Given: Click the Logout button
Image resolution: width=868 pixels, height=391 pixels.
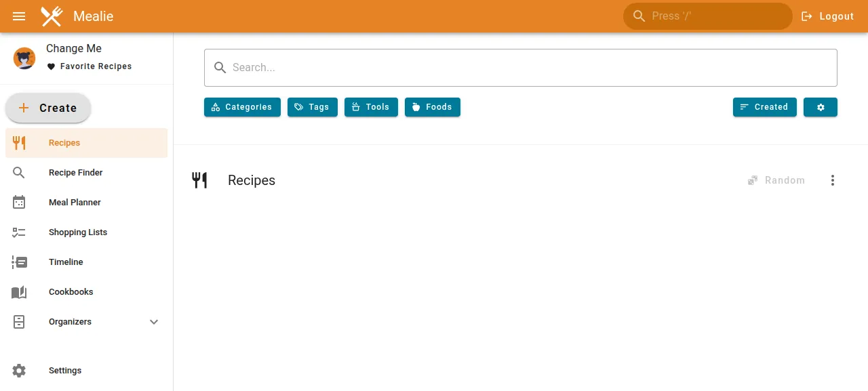Looking at the screenshot, I should [x=827, y=16].
